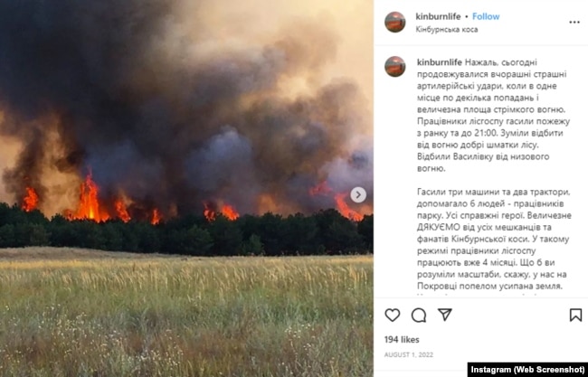Image resolution: width=588 pixels, height=377 pixels.
Task: Follow the kinburnlife account
Action: 486,16
